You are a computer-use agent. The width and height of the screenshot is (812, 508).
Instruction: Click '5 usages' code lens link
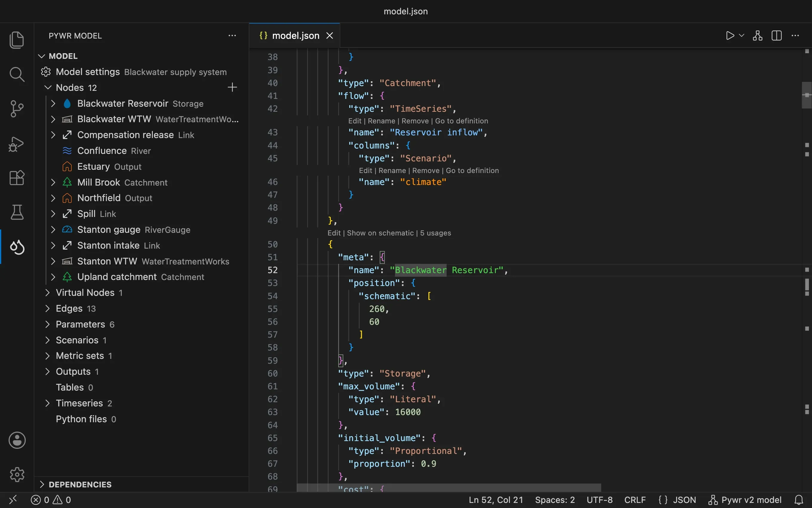pos(436,233)
